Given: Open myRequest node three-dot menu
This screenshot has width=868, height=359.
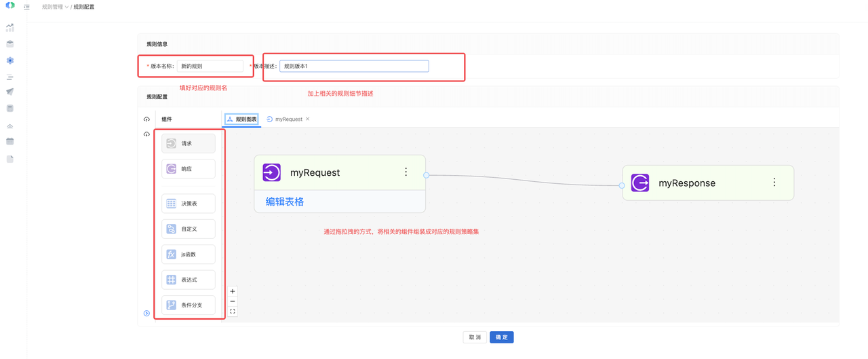Looking at the screenshot, I should 406,172.
